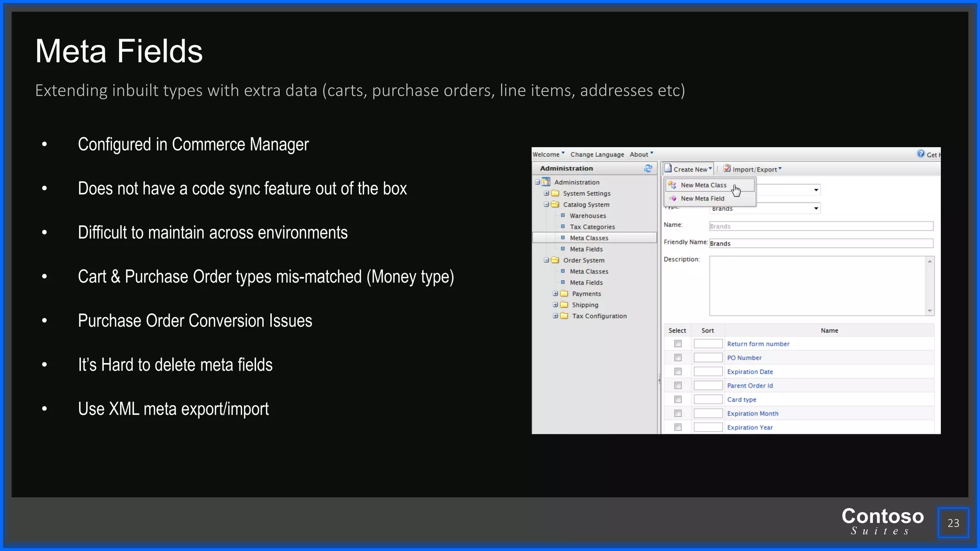Select Warehouses in the tree
Viewport: 980px width, 551px height.
pyautogui.click(x=588, y=216)
